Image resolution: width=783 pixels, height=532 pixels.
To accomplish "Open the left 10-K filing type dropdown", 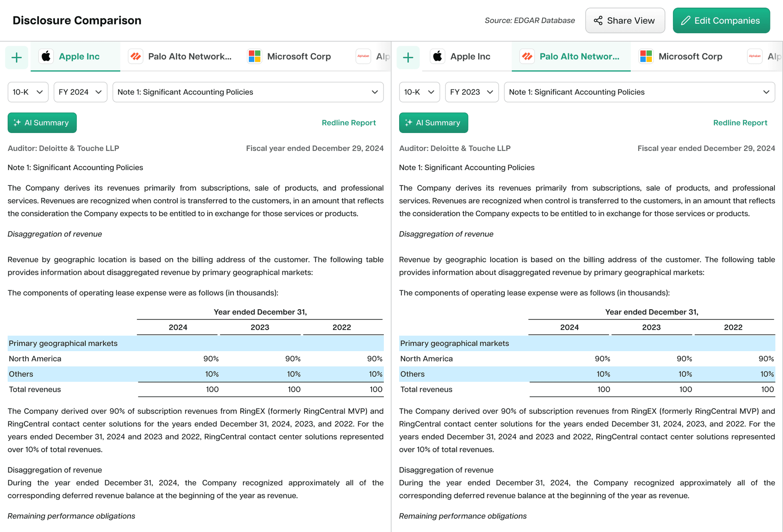I will tap(28, 92).
